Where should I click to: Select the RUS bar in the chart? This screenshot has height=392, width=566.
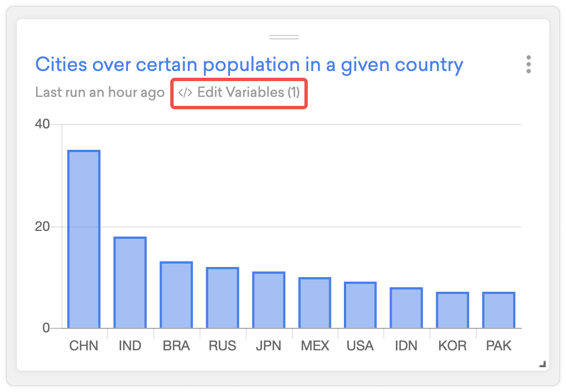click(x=222, y=297)
